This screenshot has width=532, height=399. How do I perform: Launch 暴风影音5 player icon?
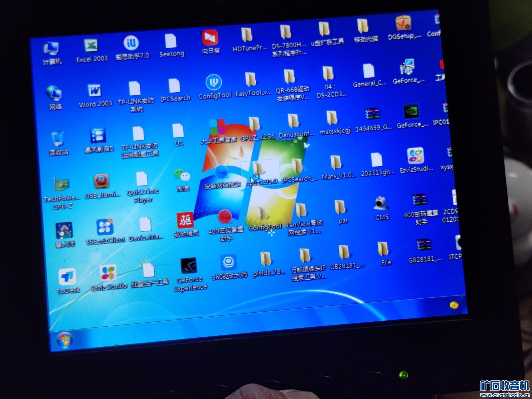click(x=98, y=136)
